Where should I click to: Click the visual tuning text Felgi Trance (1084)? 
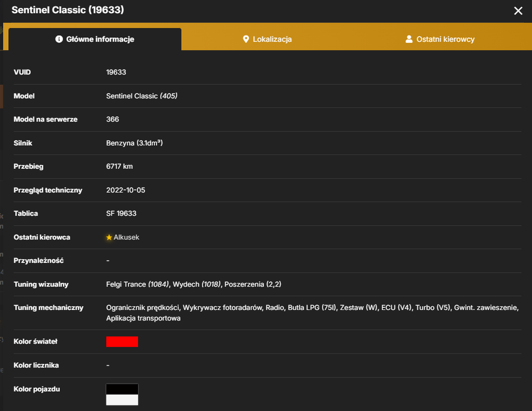(x=138, y=284)
